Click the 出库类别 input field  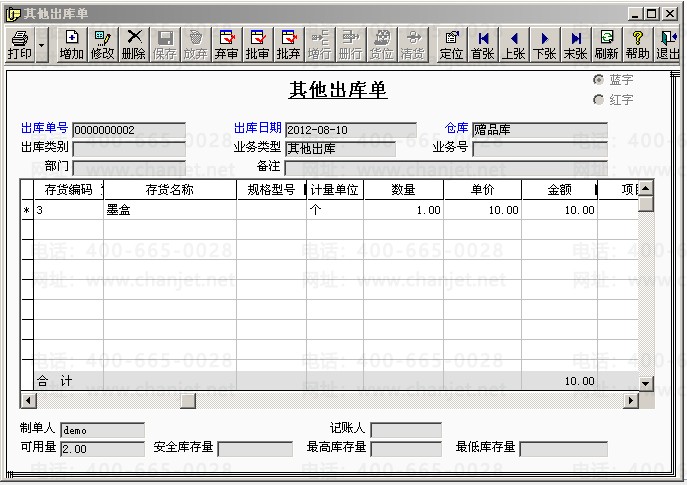pos(129,149)
